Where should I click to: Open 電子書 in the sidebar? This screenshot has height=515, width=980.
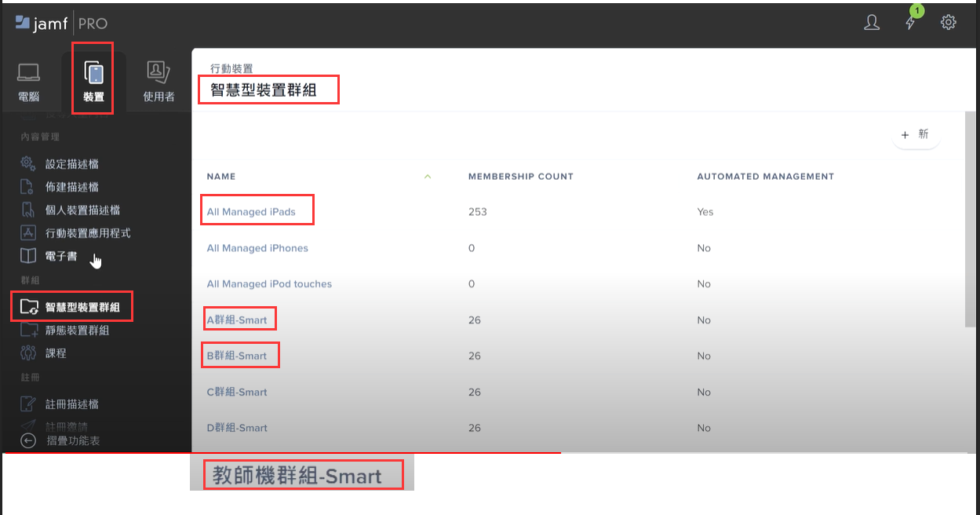click(x=61, y=256)
